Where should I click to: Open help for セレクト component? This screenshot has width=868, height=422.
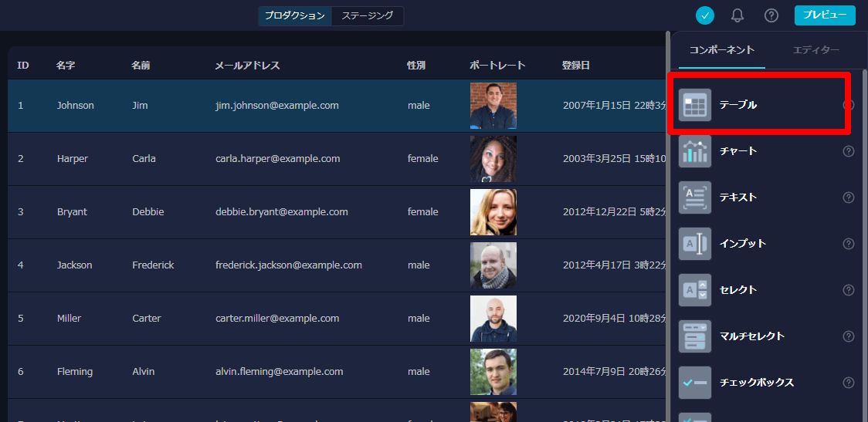click(848, 290)
